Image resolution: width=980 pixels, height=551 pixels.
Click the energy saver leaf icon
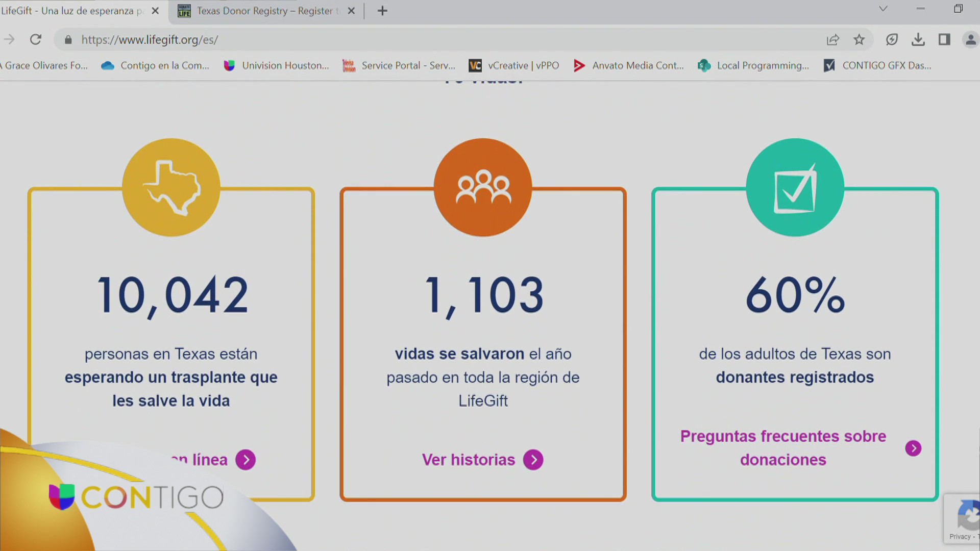point(892,39)
